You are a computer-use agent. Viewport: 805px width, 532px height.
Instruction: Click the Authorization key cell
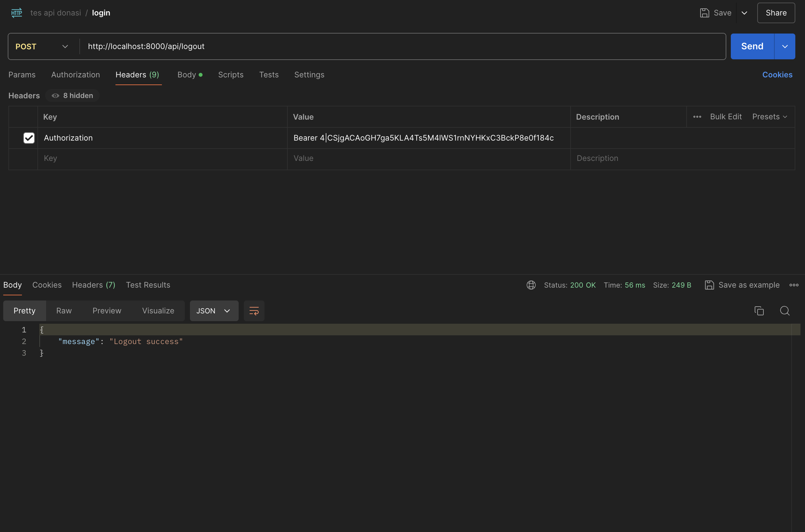(162, 138)
